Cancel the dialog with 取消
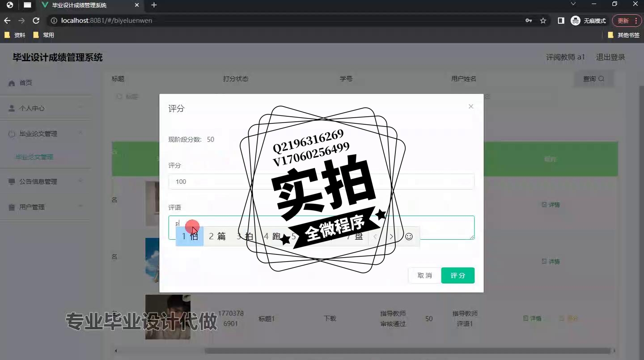644x360 pixels. 424,275
